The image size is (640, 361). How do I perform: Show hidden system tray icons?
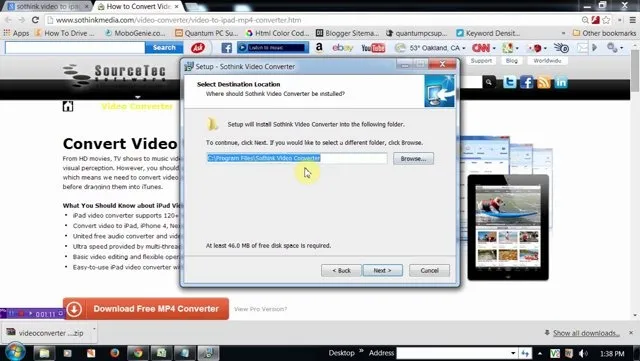tap(540, 353)
